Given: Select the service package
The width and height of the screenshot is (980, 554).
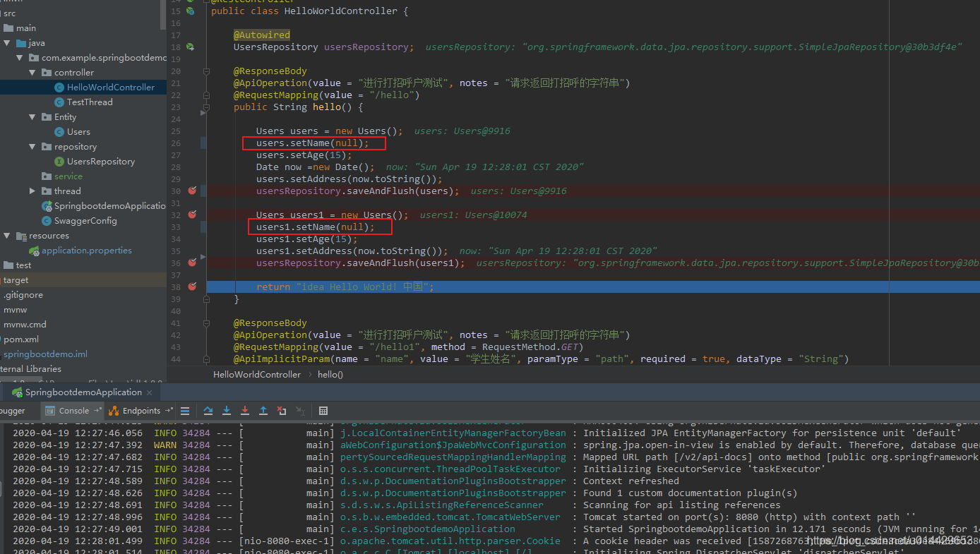Looking at the screenshot, I should [x=68, y=176].
